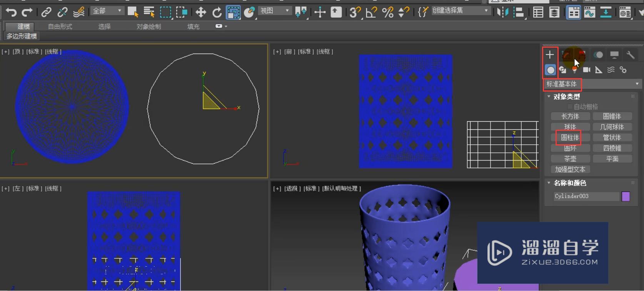Switch to the 对象绘制 ribbon tab
644x291 pixels.
[x=148, y=27]
